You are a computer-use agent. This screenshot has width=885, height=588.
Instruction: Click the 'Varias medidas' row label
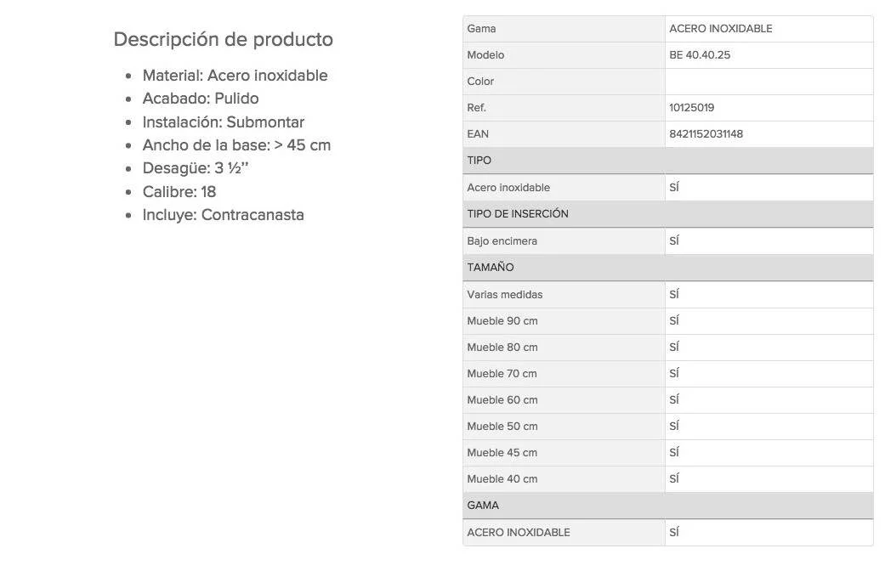pos(505,295)
